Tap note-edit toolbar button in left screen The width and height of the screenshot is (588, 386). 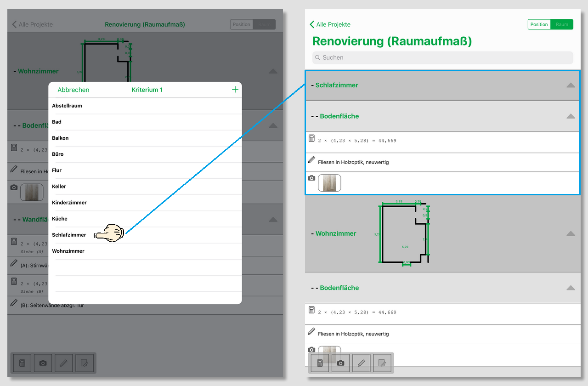(85, 363)
